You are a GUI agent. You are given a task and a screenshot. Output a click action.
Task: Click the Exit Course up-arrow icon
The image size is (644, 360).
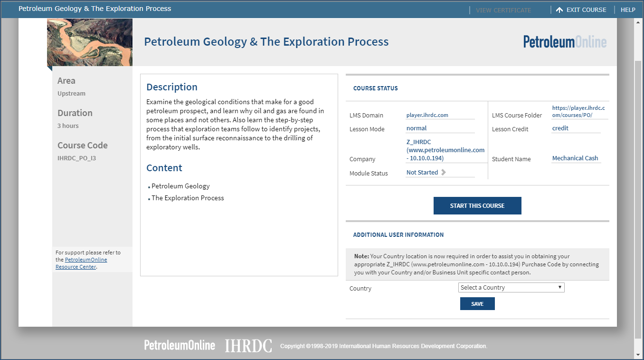[559, 10]
